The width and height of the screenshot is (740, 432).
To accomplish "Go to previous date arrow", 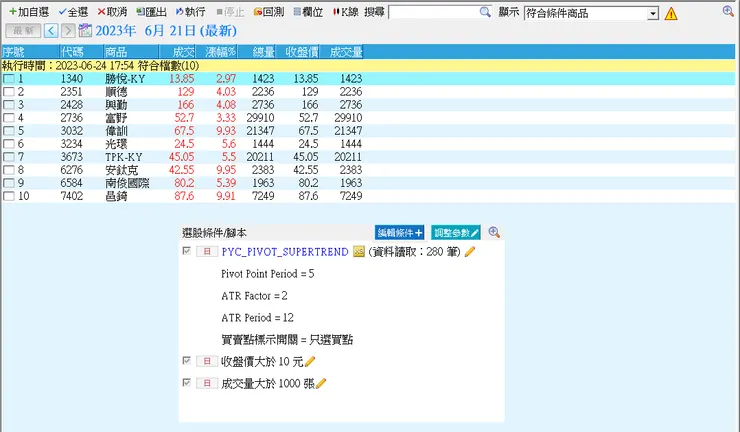I will (51, 31).
